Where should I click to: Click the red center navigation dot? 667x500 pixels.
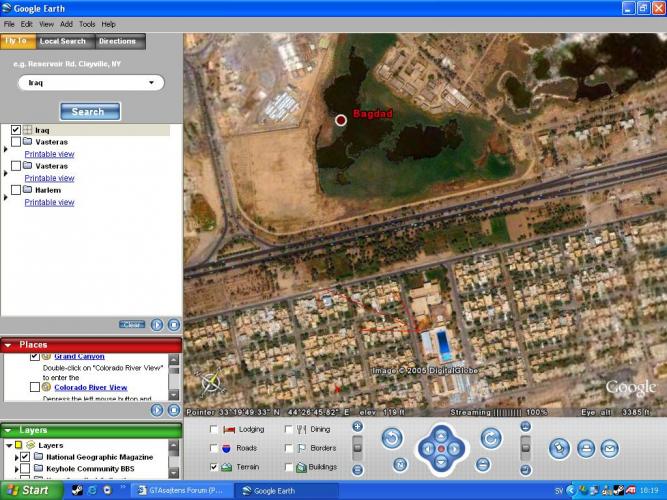pyautogui.click(x=442, y=449)
